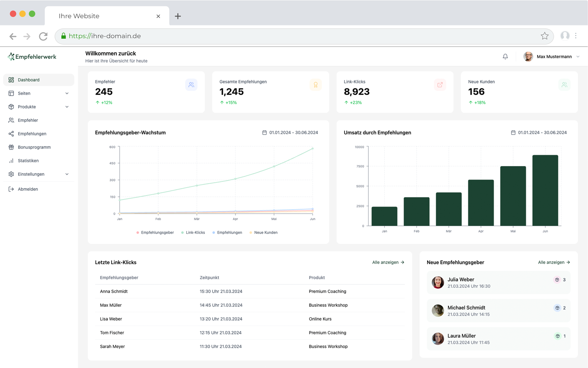Expand the Seiten menu
Image resolution: width=588 pixels, height=368 pixels.
tap(66, 93)
